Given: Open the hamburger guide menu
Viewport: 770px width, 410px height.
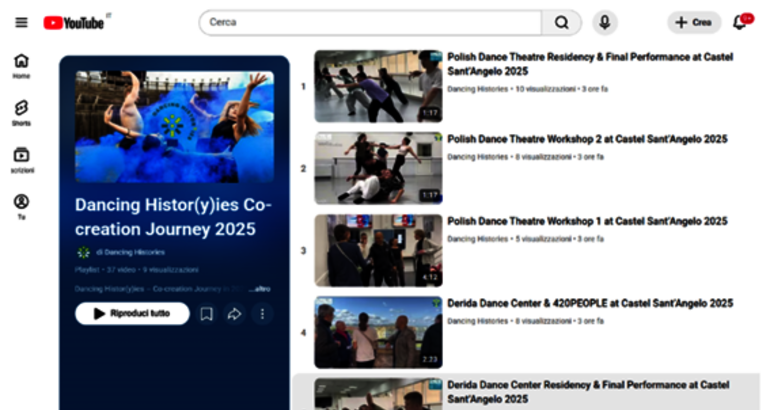Looking at the screenshot, I should point(21,22).
